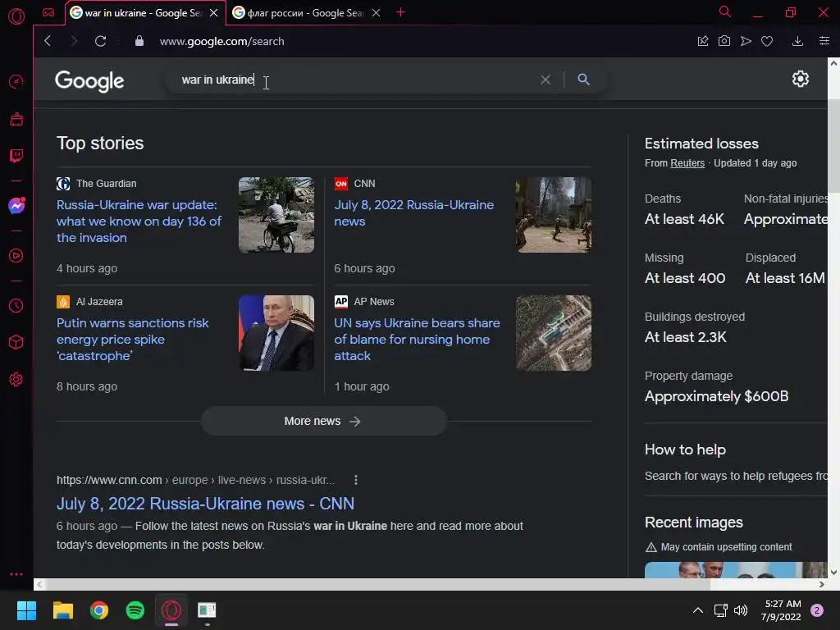Open GX Corner gamepad tab icon
840x630 pixels.
click(x=48, y=12)
